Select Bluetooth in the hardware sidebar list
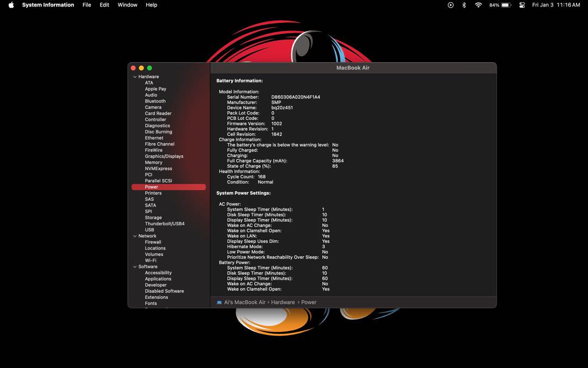 155,101
